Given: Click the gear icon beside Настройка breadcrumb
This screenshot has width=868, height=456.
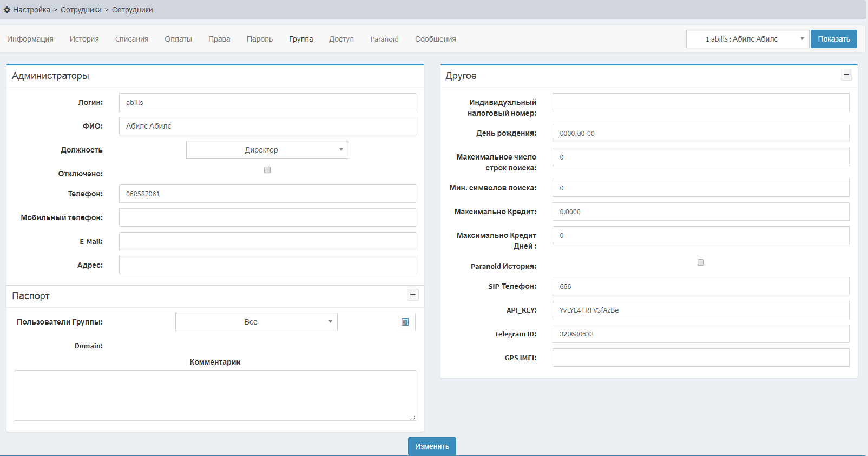Looking at the screenshot, I should (x=7, y=10).
